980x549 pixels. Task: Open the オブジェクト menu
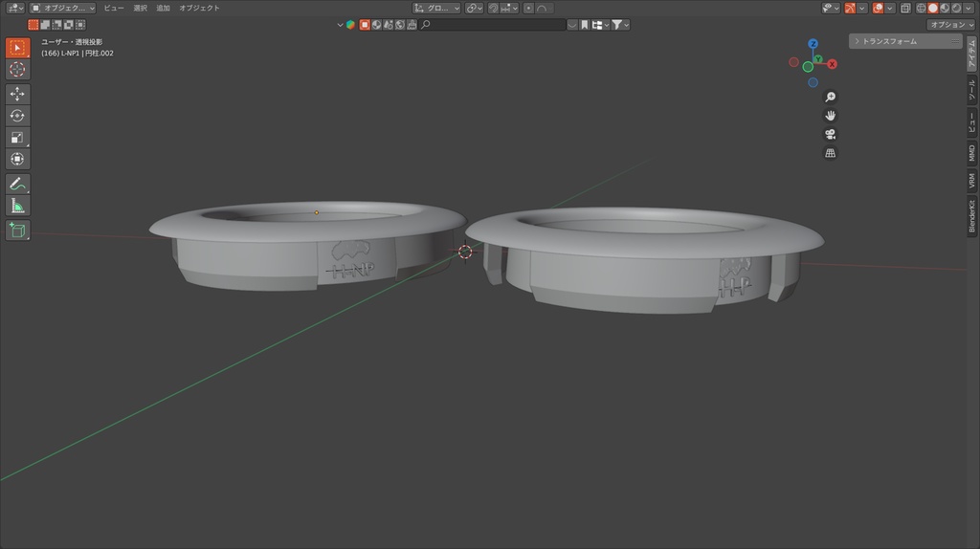click(x=199, y=8)
